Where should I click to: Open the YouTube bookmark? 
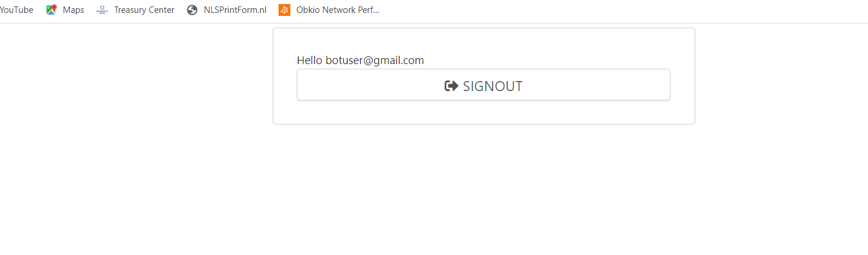(16, 10)
